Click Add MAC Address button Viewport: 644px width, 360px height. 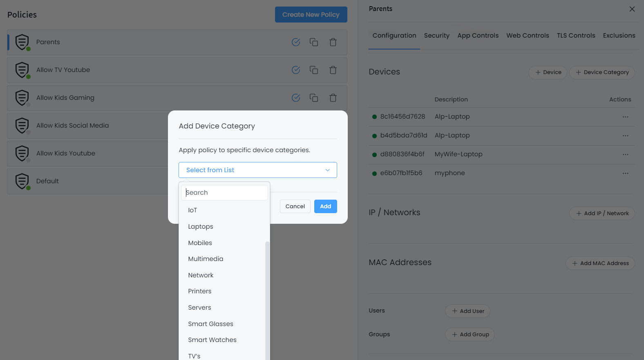pyautogui.click(x=600, y=263)
